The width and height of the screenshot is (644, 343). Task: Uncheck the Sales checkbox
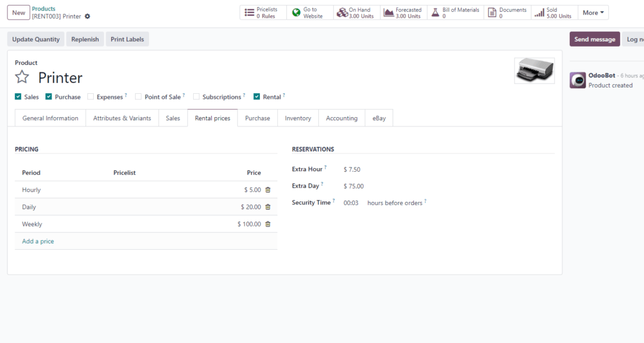point(18,97)
